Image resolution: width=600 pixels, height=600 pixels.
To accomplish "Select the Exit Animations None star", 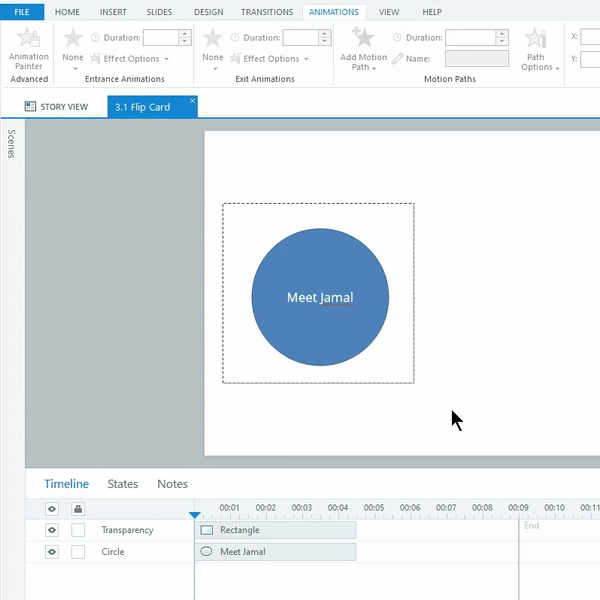I will pyautogui.click(x=212, y=38).
